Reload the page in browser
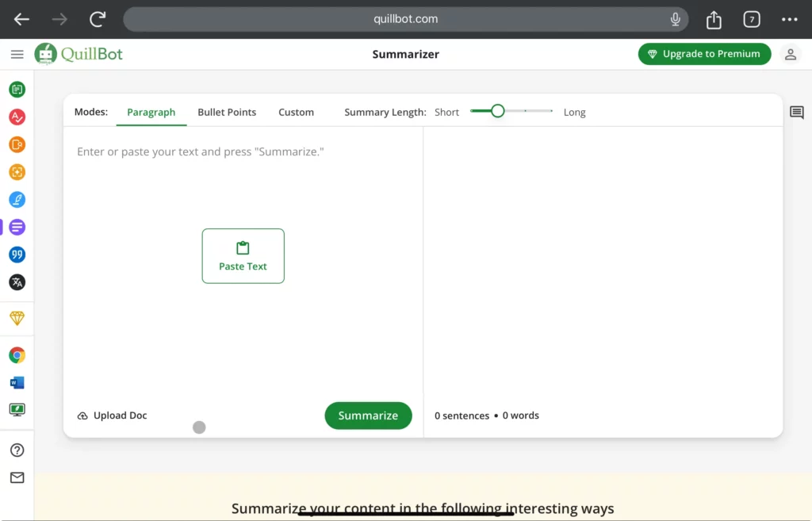Screen dimensions: 812x521 98,19
